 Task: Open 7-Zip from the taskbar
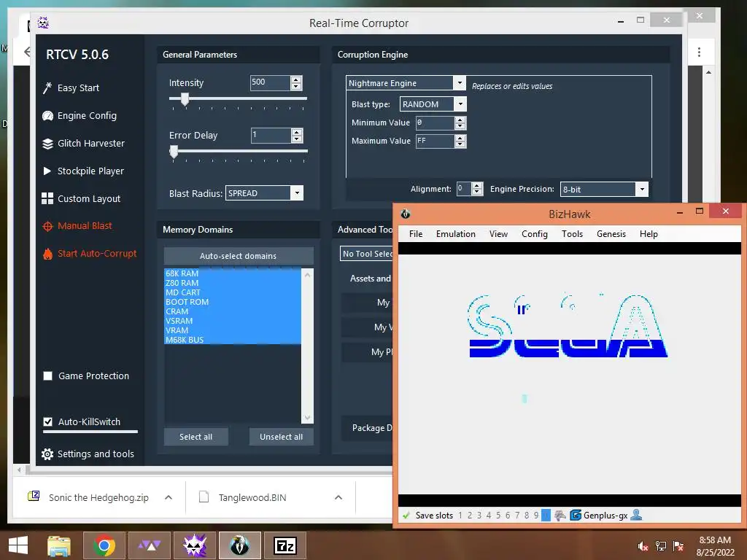point(285,545)
